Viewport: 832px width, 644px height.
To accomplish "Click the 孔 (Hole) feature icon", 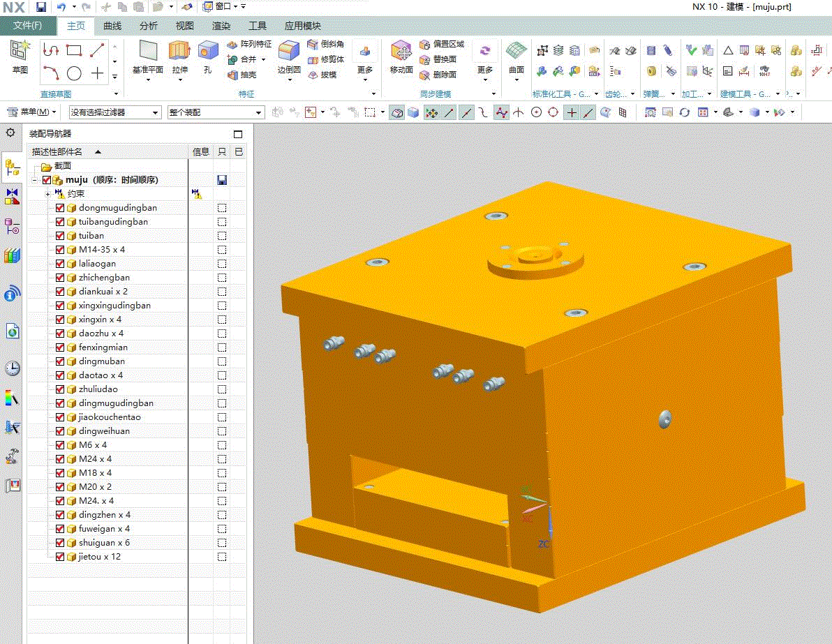I will coord(207,51).
